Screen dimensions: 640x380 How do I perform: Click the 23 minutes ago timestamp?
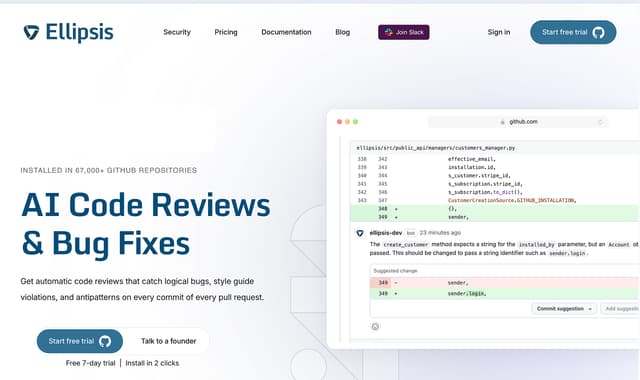coord(440,233)
